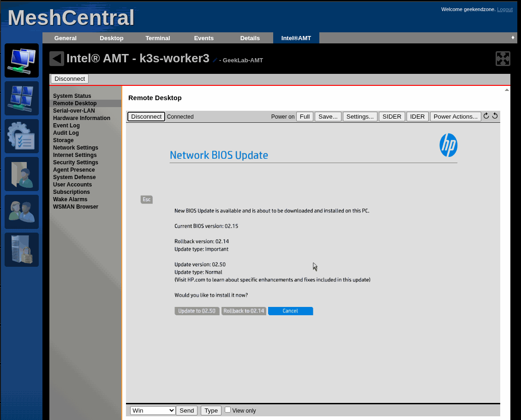Open the My Account checklist gear icon

coord(22,136)
